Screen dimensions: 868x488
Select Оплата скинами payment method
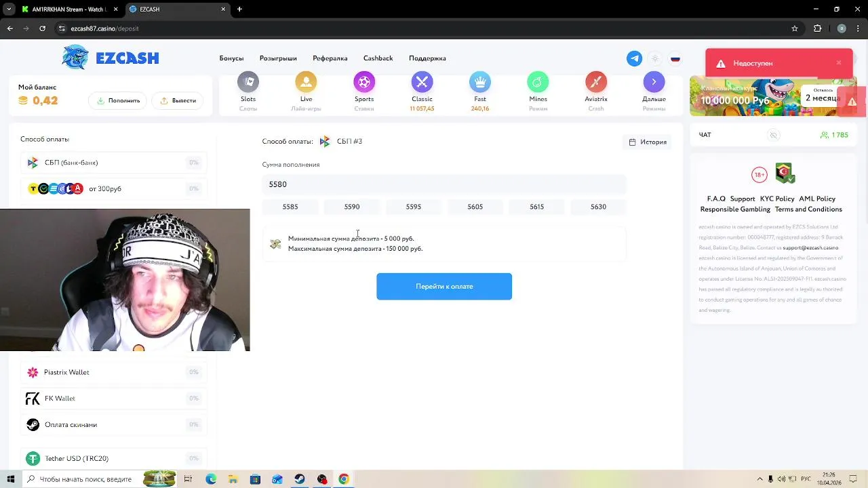[113, 425]
